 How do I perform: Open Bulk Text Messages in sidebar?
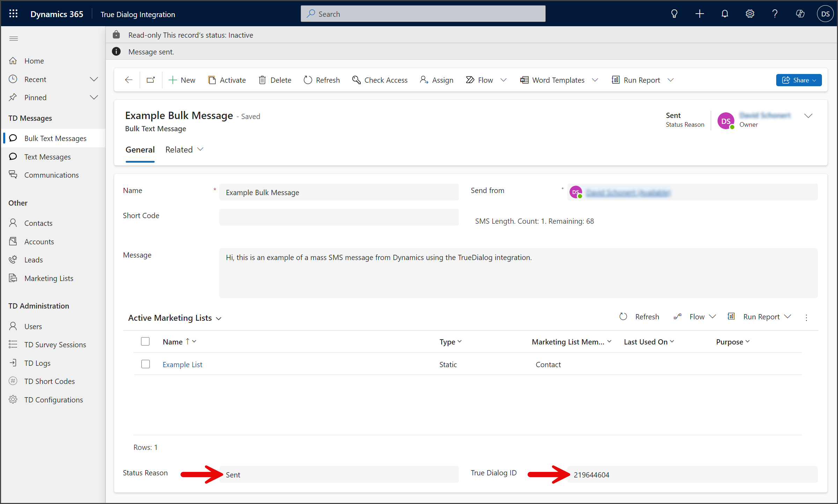tap(53, 138)
